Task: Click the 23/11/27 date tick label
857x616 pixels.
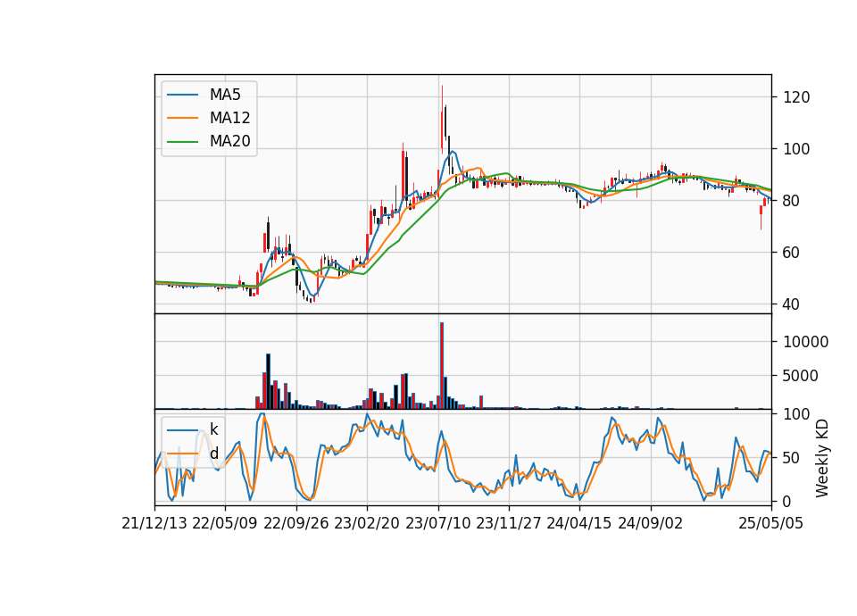Action: 509,523
